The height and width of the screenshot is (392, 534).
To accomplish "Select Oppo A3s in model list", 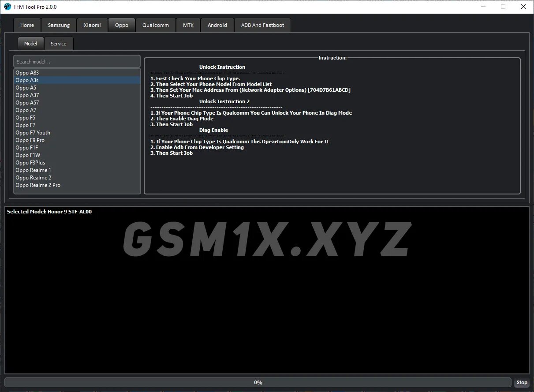I will 77,80.
